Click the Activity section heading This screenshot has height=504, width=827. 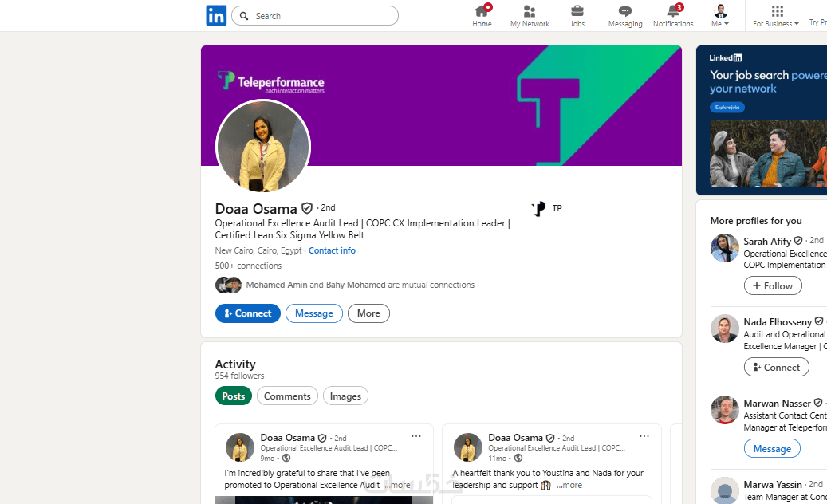point(235,364)
